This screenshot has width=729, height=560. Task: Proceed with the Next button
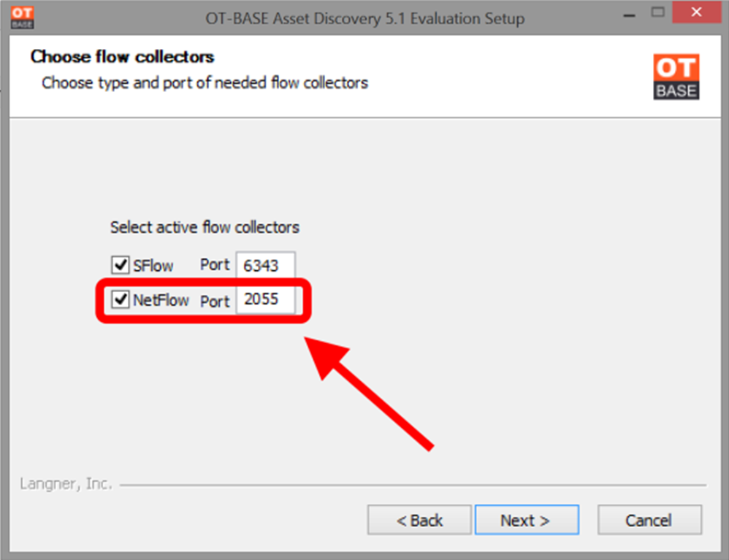(526, 520)
